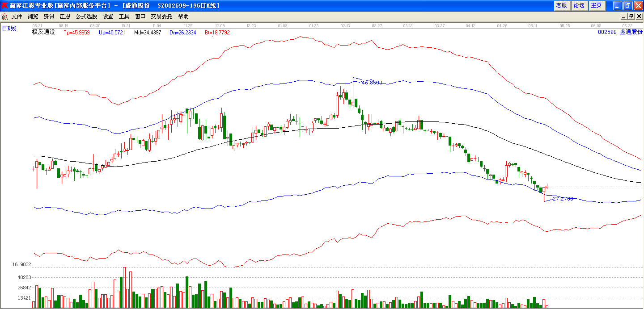
Task: Click the Up=40.5721 indicator value
Action: [x=112, y=33]
